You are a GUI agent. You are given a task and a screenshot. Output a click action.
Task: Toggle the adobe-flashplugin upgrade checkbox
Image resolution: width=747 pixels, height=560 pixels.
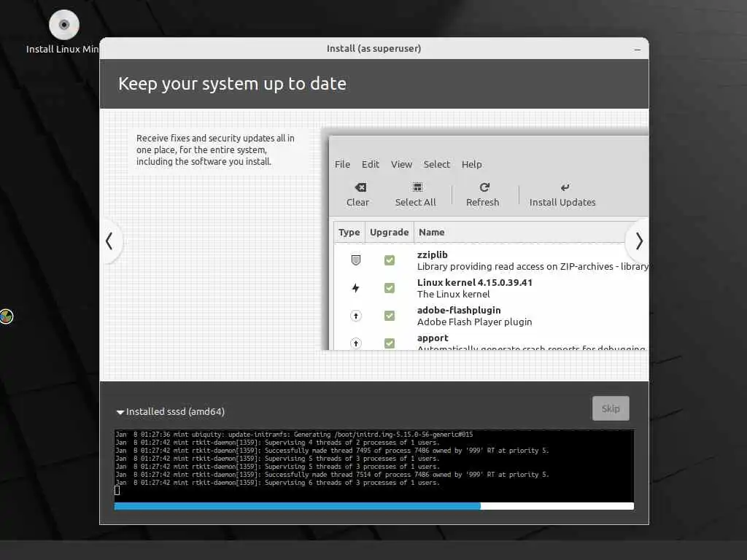point(390,316)
